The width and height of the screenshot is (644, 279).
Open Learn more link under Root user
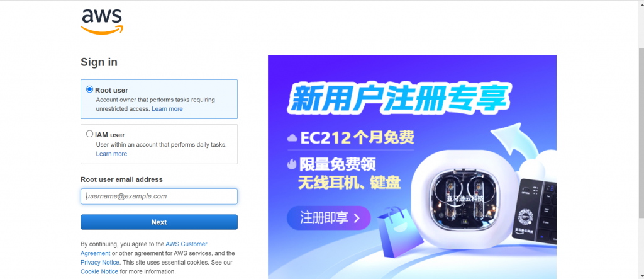point(167,109)
